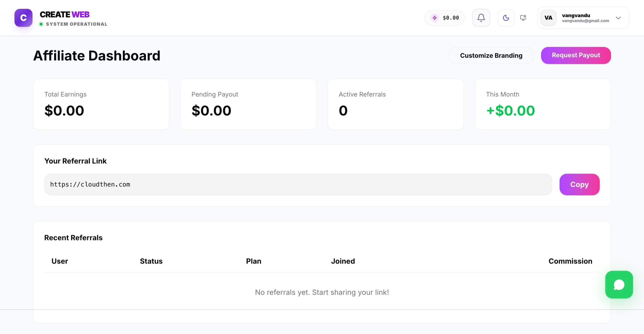Open display settings via the monitor icon
Screen dimensions: 644x334
tap(523, 18)
